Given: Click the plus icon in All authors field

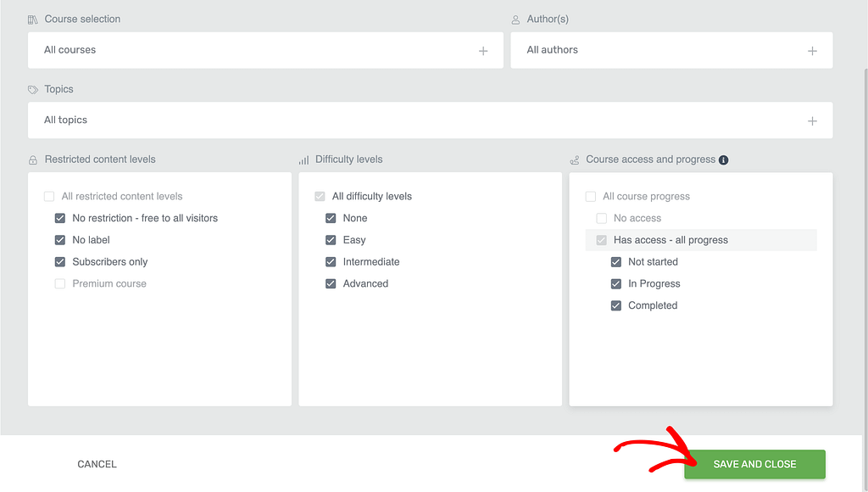Looking at the screenshot, I should 812,51.
